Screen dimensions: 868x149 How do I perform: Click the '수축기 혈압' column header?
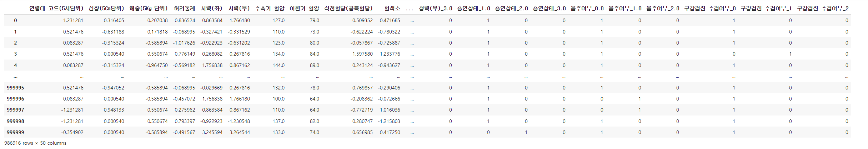point(270,9)
